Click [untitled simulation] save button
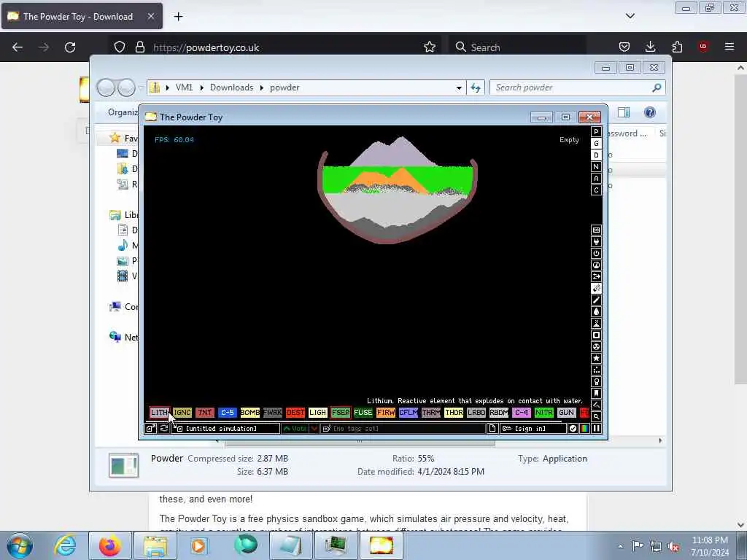Image resolution: width=747 pixels, height=560 pixels. (x=225, y=429)
